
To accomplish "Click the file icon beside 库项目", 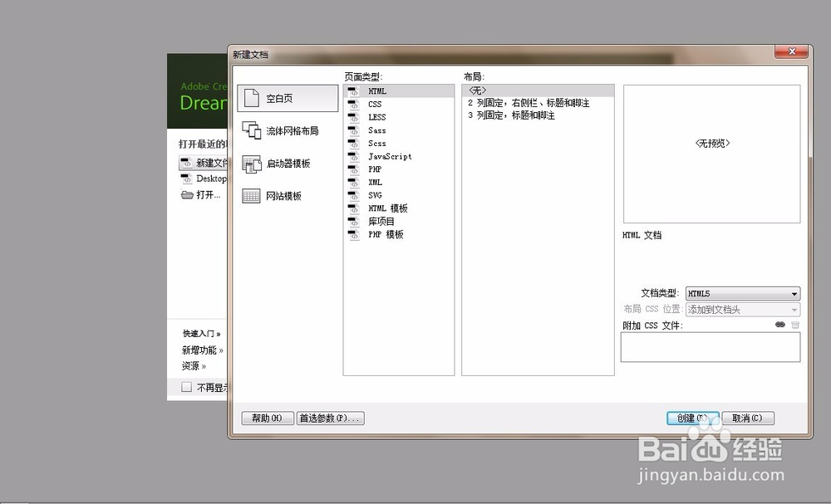I will 354,222.
